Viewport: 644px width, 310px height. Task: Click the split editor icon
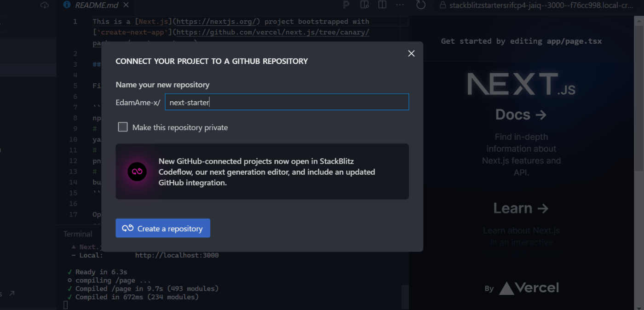click(x=382, y=5)
